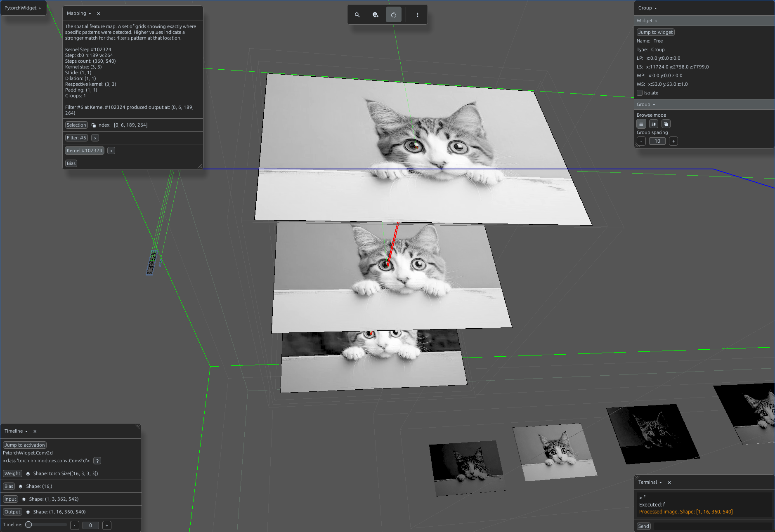Click the Bias button in Timeline panel
This screenshot has width=775, height=532.
pos(9,487)
